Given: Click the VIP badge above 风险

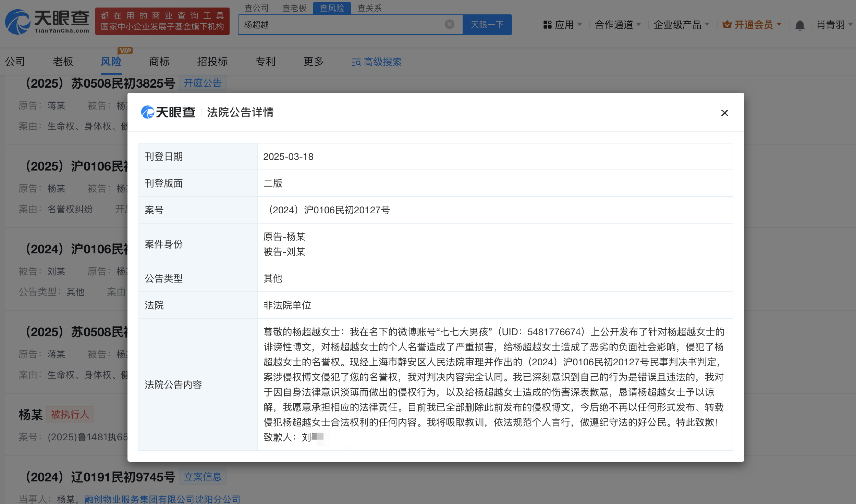Looking at the screenshot, I should (125, 51).
